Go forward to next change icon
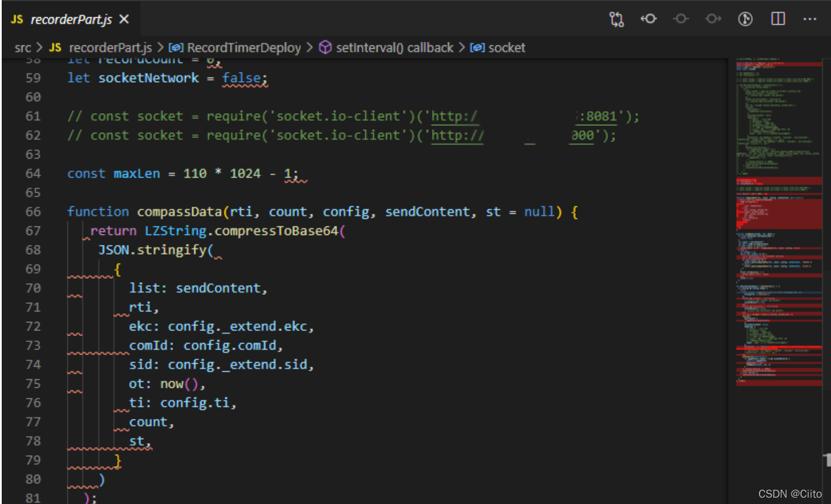 [x=713, y=19]
